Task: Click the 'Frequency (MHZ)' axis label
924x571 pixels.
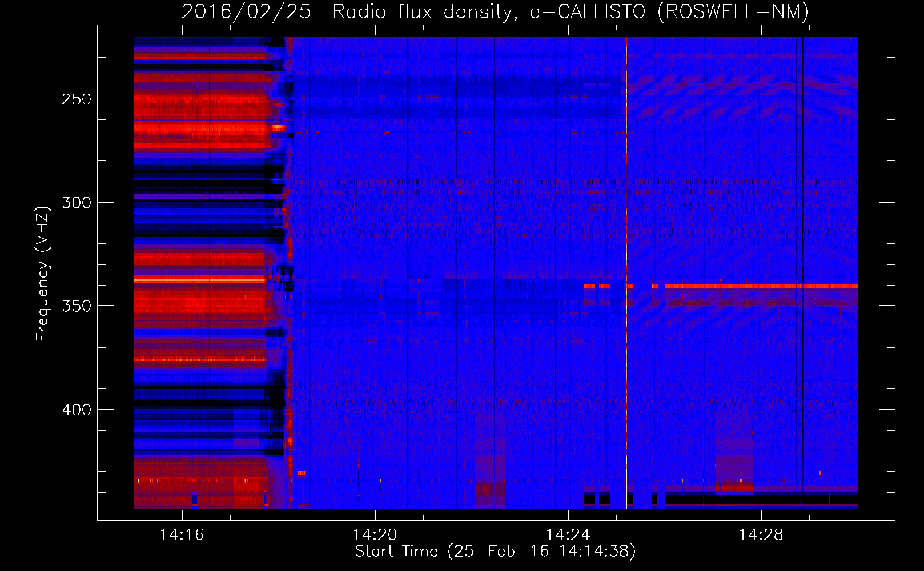Action: [43, 274]
